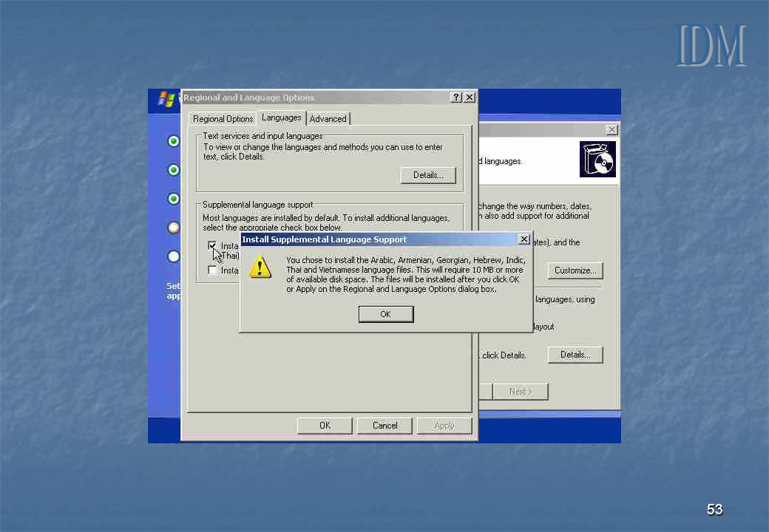Viewport: 769px width, 532px height.
Task: Click the third green setup step indicator
Action: [x=173, y=199]
